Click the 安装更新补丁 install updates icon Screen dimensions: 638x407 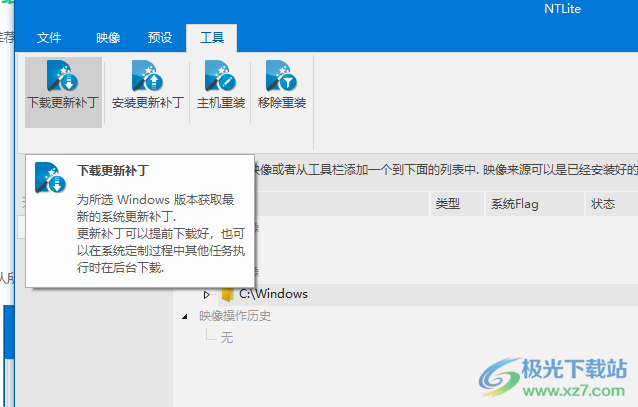point(147,76)
